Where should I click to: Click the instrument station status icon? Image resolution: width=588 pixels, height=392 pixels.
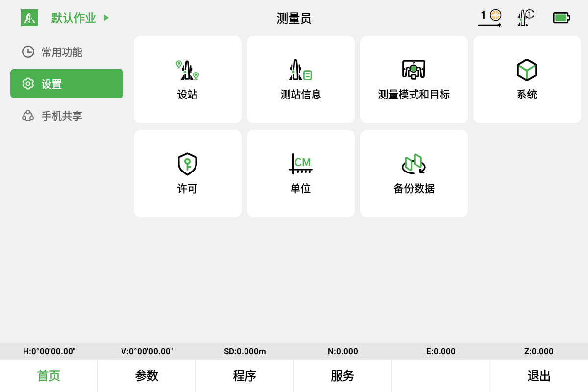(x=526, y=18)
